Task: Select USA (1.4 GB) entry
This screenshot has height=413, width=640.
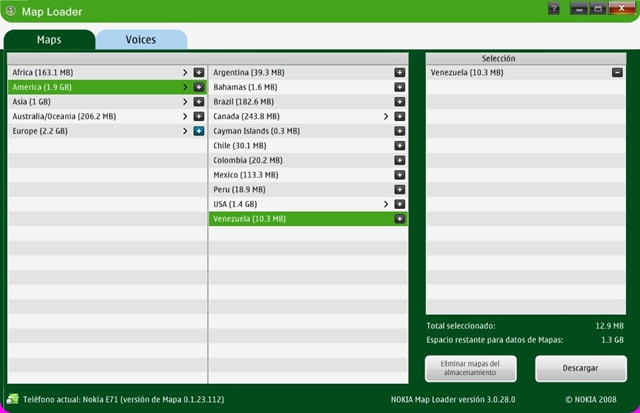Action: (x=308, y=204)
